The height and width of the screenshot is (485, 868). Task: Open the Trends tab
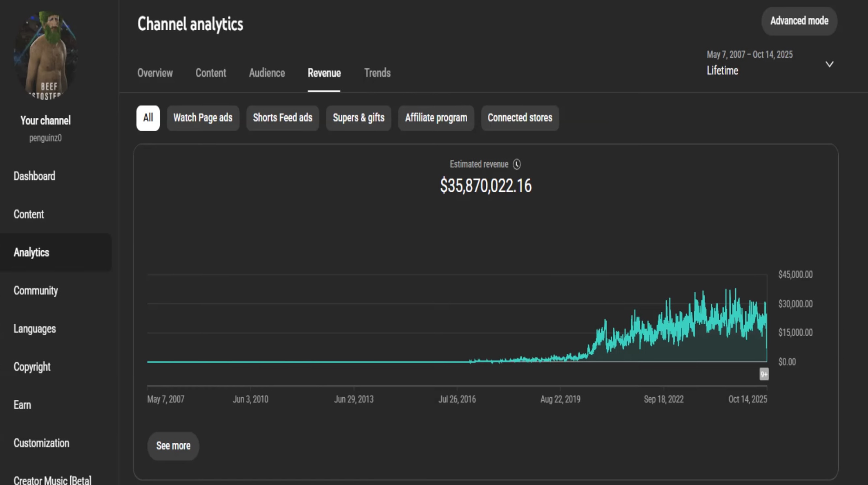pos(377,73)
